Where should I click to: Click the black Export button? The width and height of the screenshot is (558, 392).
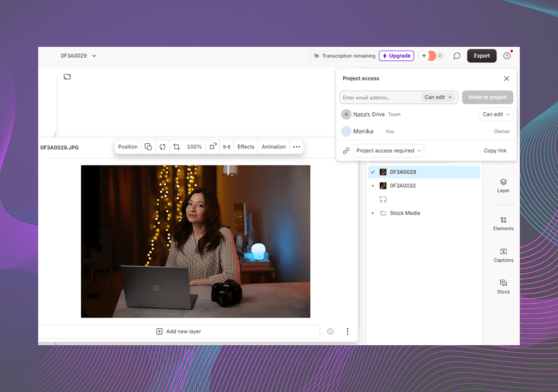482,56
